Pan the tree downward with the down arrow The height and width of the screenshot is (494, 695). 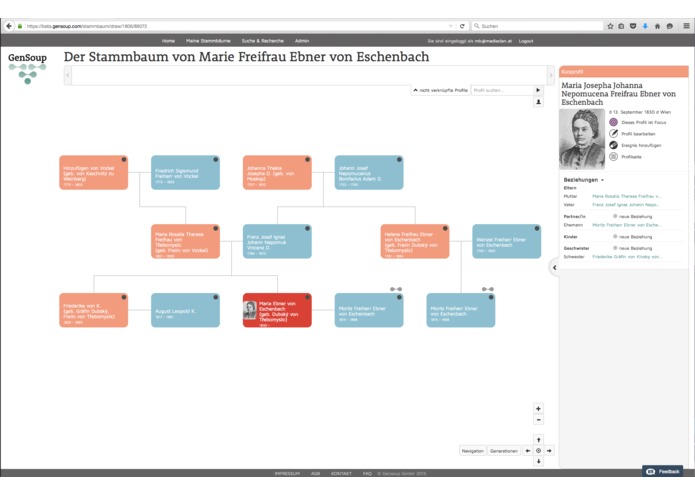538,461
